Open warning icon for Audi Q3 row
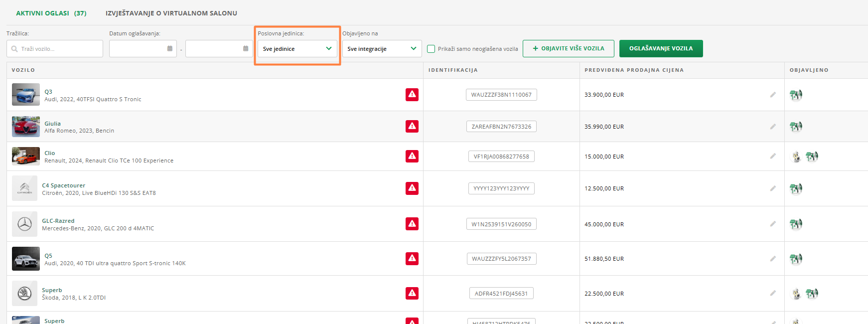868x324 pixels. point(412,94)
